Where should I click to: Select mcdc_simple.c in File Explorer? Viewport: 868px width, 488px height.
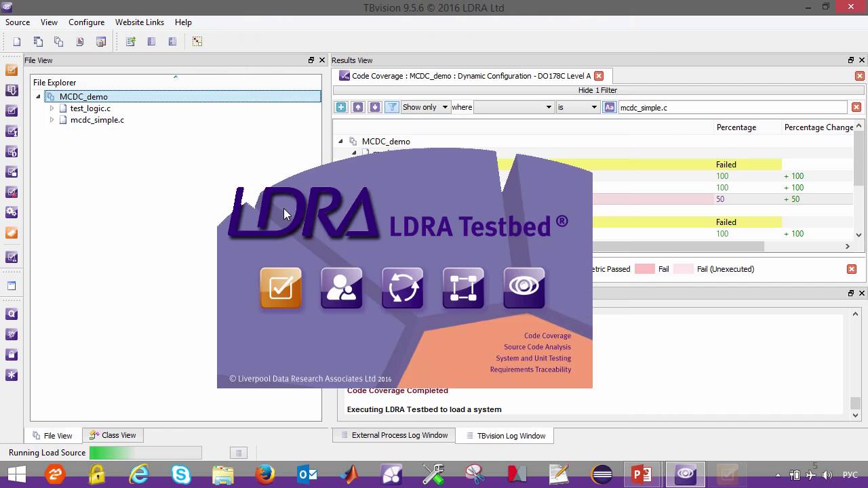pyautogui.click(x=97, y=120)
